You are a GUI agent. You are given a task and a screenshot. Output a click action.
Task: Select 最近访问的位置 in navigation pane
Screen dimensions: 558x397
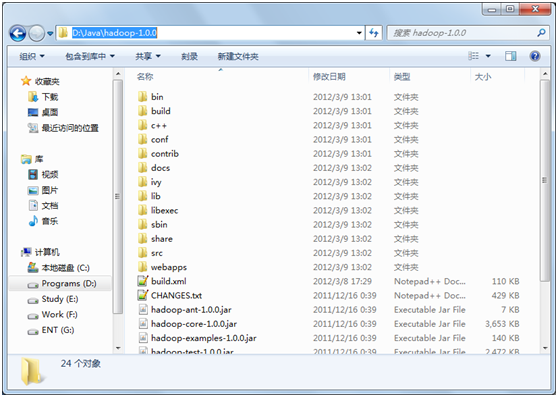70,128
